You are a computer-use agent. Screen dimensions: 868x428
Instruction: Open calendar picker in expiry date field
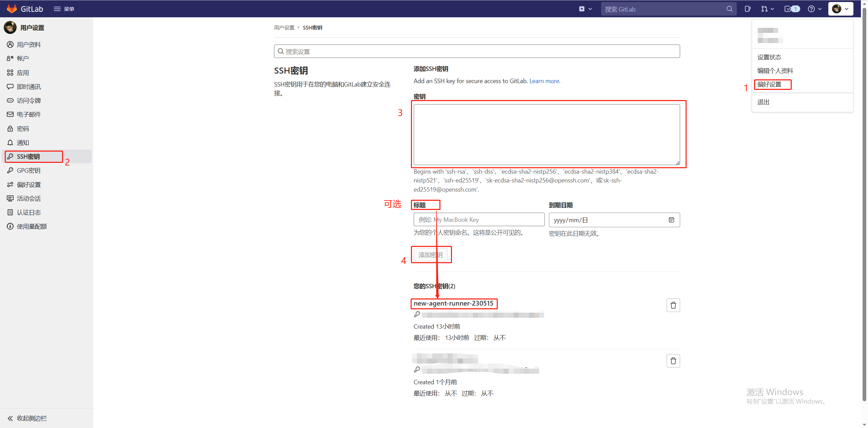click(671, 220)
